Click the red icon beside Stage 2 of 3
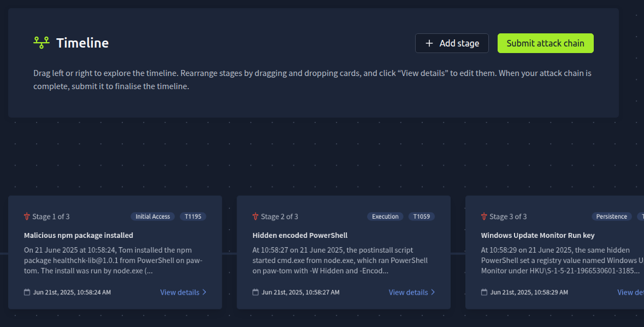The image size is (644, 327). pos(255,217)
